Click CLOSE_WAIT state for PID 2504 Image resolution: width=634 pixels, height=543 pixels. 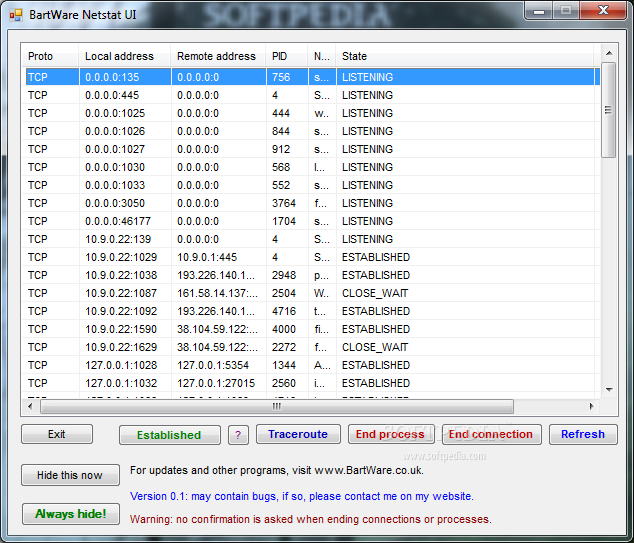point(375,293)
